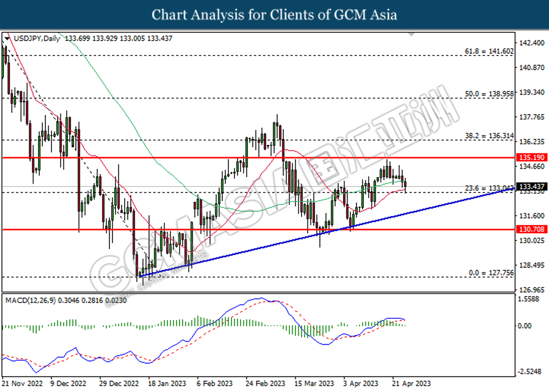Click the 3 Apr 2023 date label

[361, 384]
